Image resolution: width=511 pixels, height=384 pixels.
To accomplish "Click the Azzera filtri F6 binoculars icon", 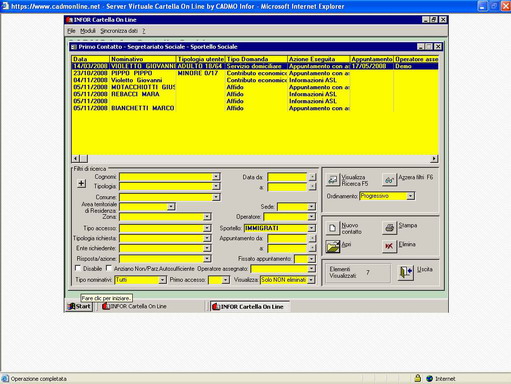I will 389,180.
